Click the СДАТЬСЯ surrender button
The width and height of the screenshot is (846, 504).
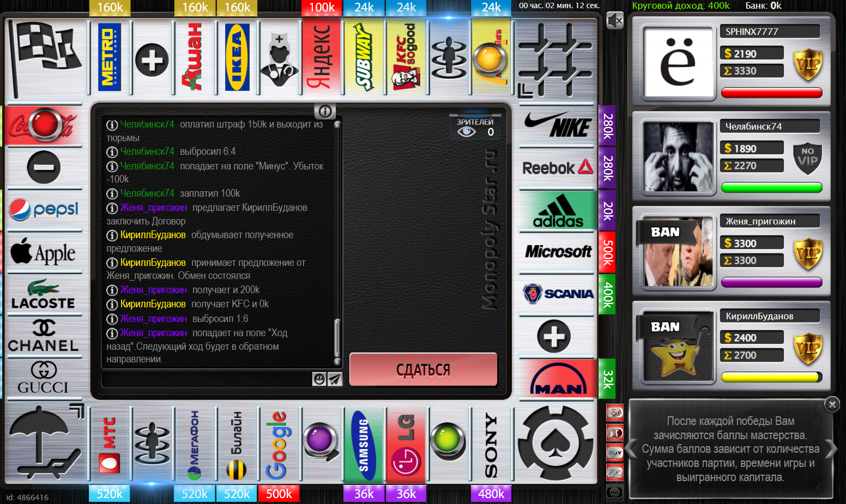[x=423, y=370]
